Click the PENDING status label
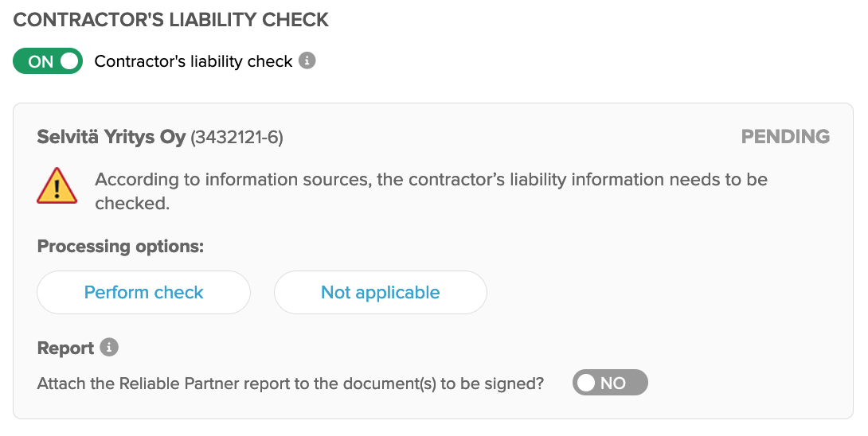 785,137
